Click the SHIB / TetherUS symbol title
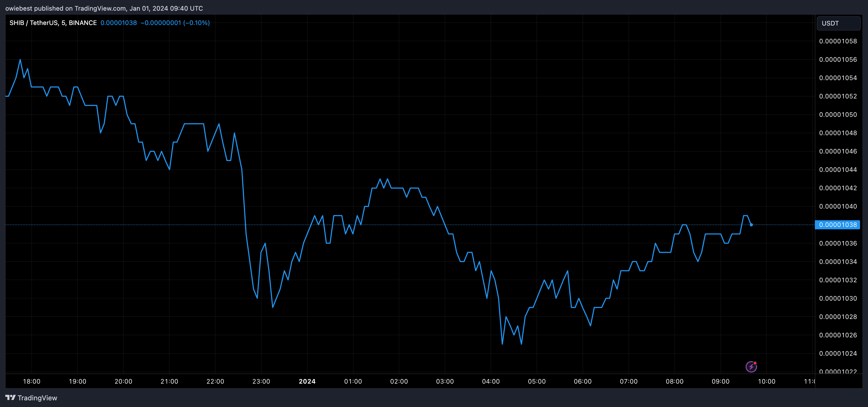Viewport: 868px width, 407px height. (x=53, y=23)
